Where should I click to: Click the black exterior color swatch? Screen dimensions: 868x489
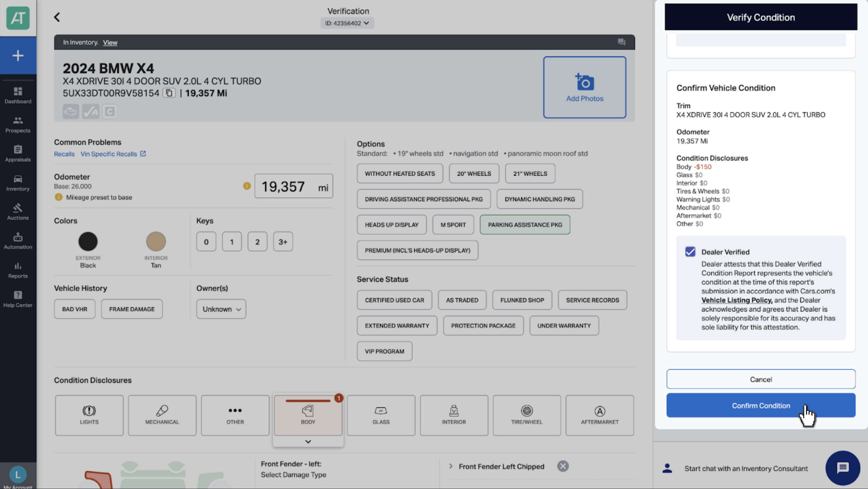tap(88, 241)
